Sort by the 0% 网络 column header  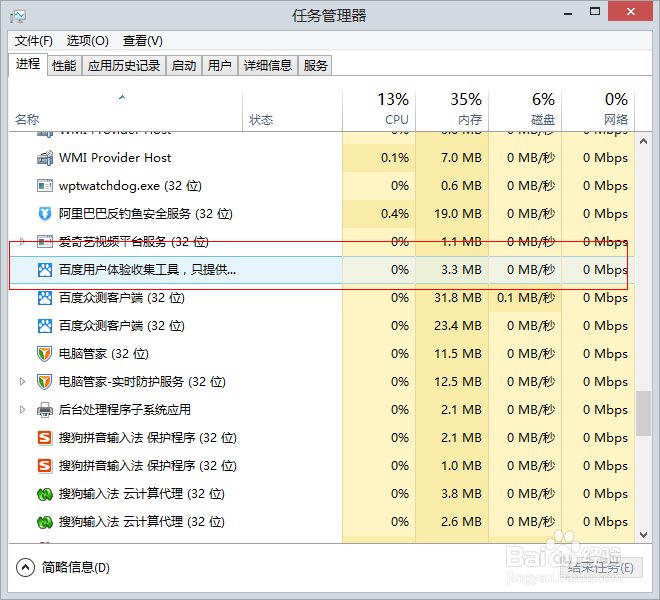click(x=598, y=111)
